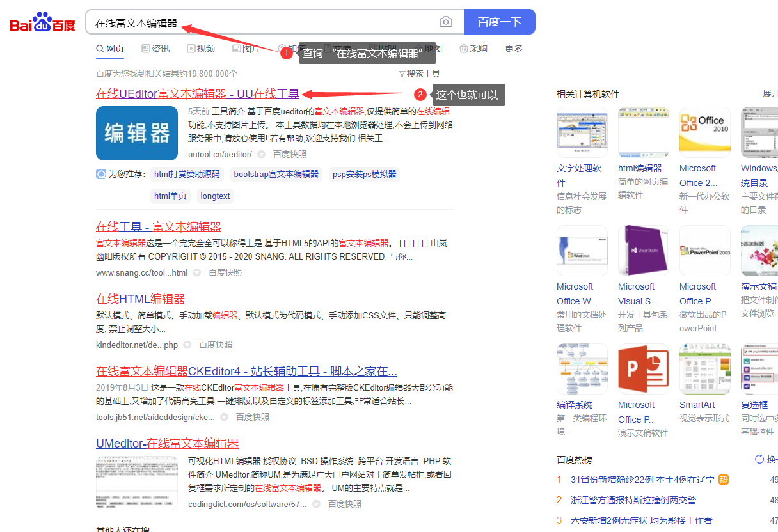Open the UMeditor-在线富文本编辑器 result link

(167, 443)
